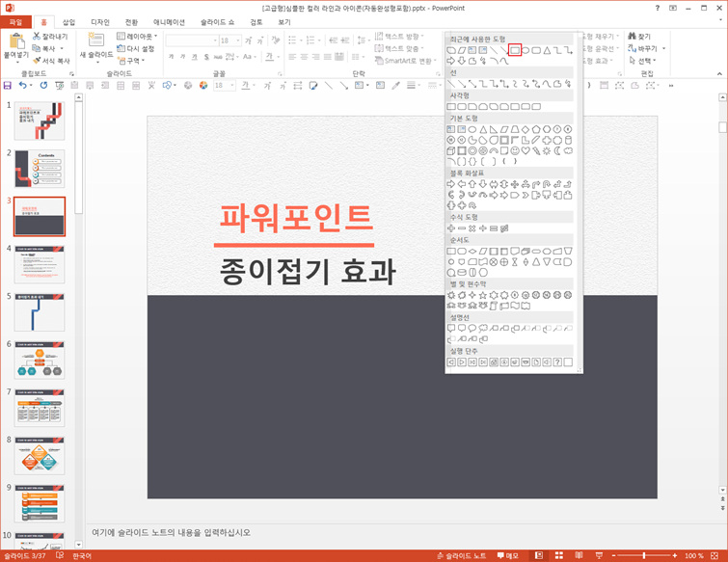Expand the Select (선택) dropdown
This screenshot has width=728, height=562.
tap(642, 61)
